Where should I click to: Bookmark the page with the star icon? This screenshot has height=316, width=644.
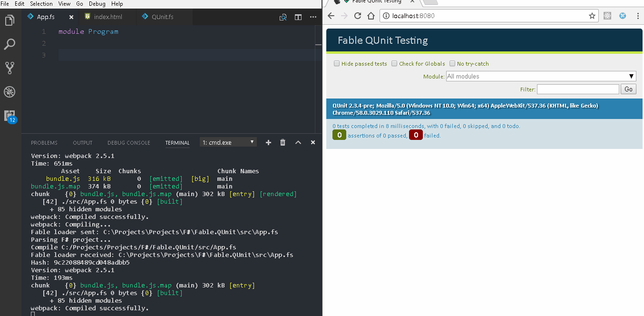click(x=592, y=15)
